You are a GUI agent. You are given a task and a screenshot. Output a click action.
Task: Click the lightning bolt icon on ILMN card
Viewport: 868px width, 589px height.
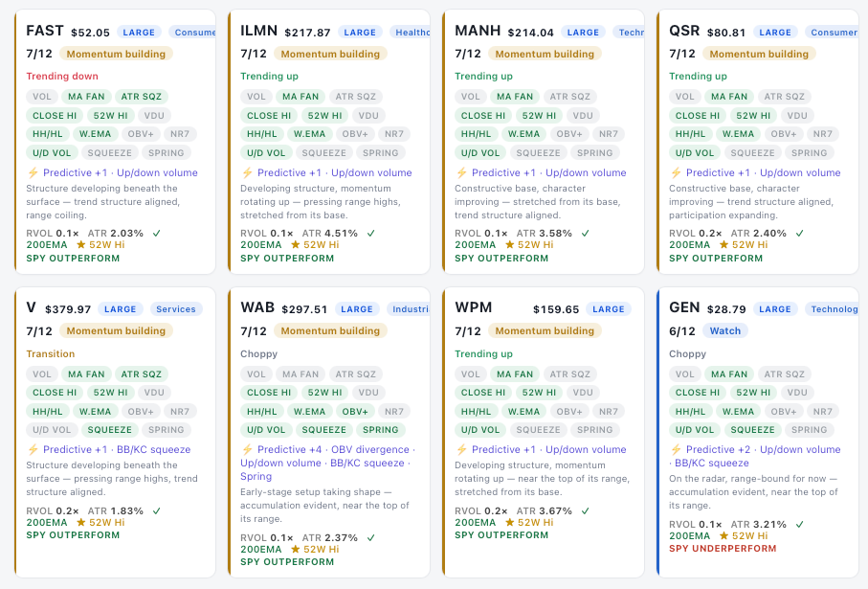pyautogui.click(x=247, y=173)
